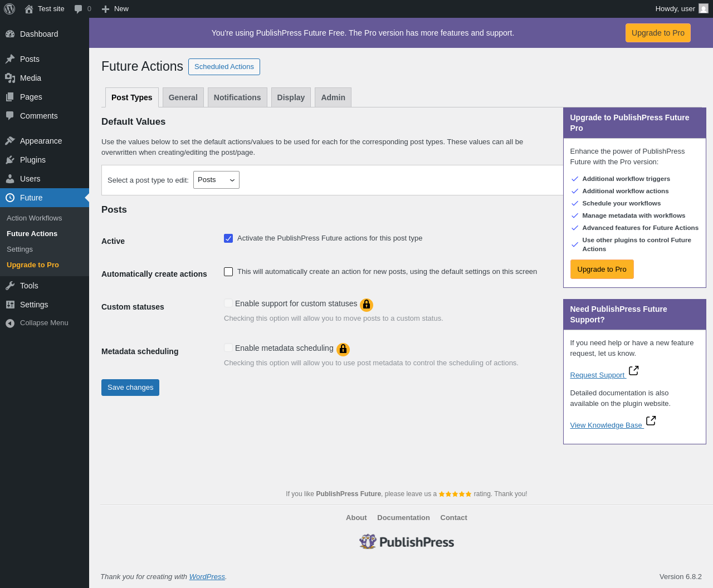
Task: Click the Media library icon
Action: tap(10, 78)
